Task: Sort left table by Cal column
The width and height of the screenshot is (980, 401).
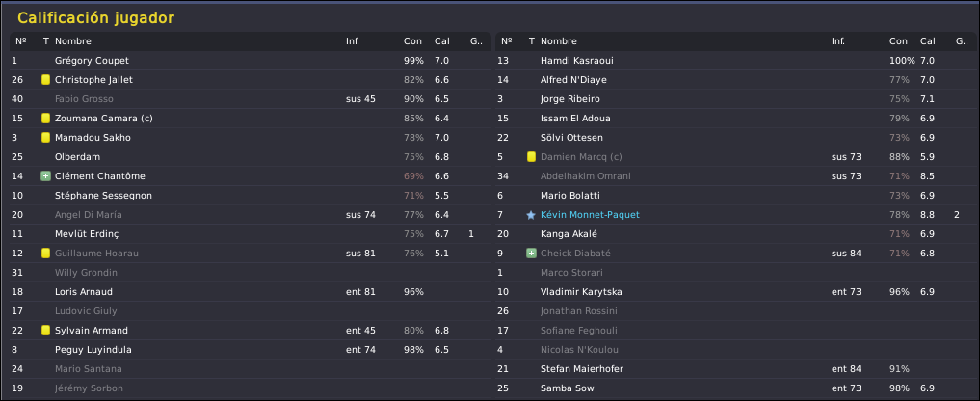Action: point(442,41)
